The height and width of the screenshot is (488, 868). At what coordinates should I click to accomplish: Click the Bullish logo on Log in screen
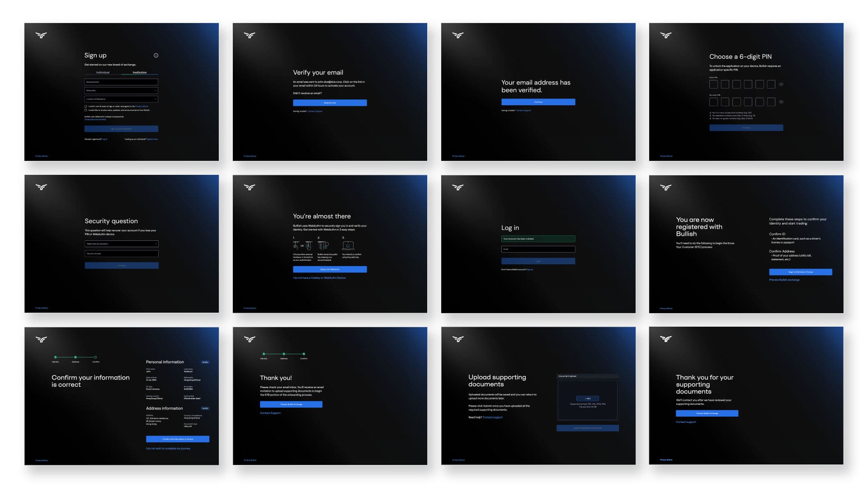pos(458,187)
